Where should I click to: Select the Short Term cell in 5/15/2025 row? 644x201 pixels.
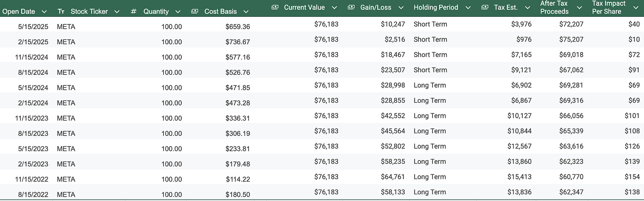[430, 24]
